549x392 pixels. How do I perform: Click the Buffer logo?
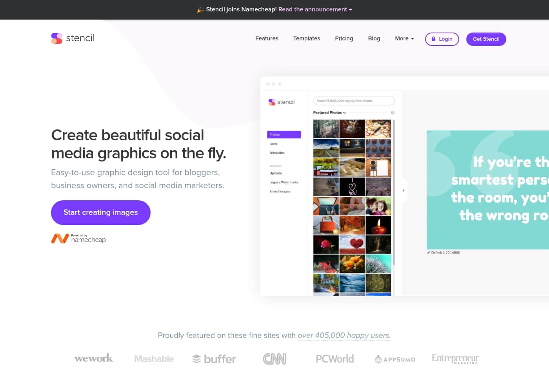tap(214, 359)
